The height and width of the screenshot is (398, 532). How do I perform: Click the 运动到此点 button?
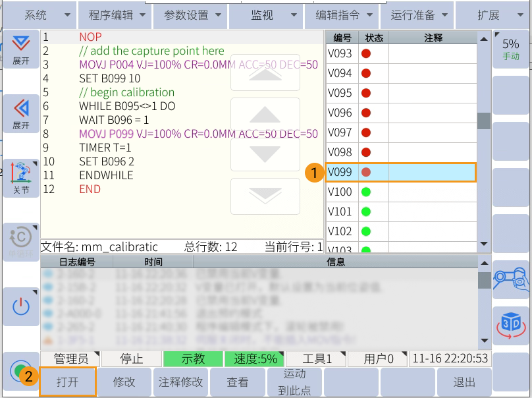point(294,382)
